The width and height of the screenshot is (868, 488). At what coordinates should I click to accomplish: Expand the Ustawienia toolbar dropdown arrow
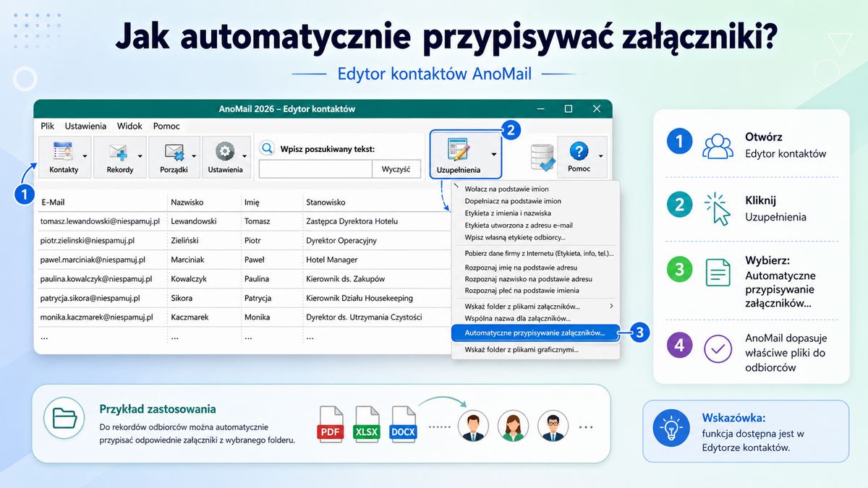coord(244,155)
